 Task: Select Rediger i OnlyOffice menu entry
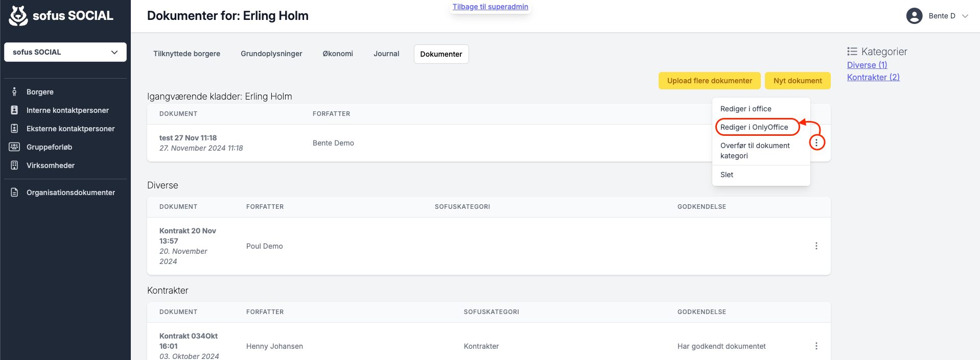pyautogui.click(x=754, y=127)
